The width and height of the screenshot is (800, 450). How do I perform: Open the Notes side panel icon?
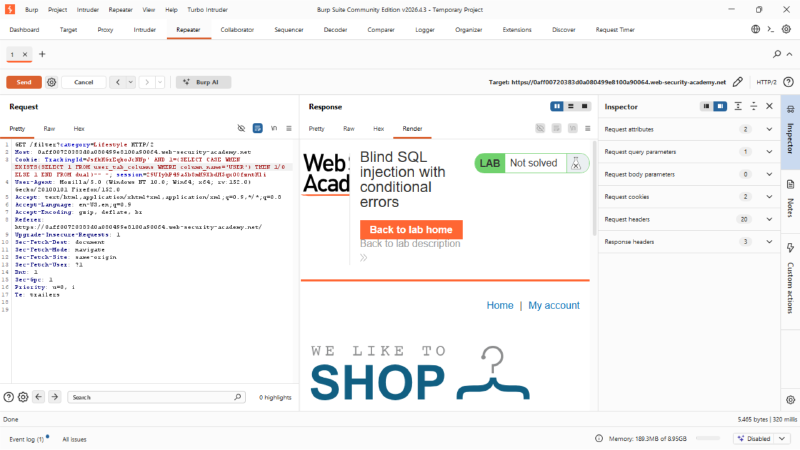790,184
